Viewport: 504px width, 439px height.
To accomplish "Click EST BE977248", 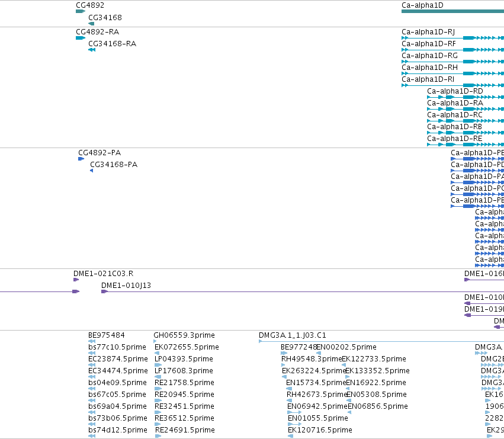I will [298, 347].
